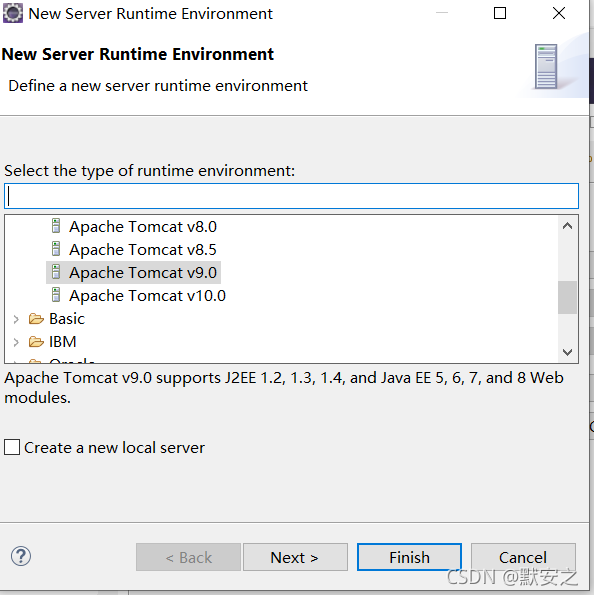The height and width of the screenshot is (595, 594).
Task: Cancel the runtime environment dialog
Action: pos(523,557)
